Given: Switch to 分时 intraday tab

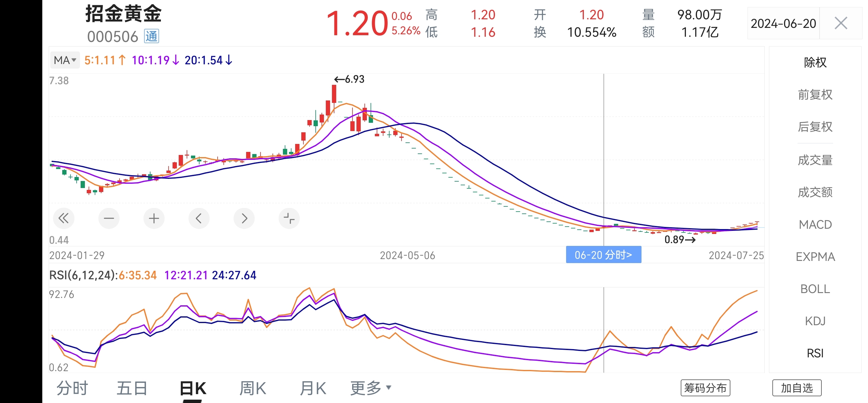Looking at the screenshot, I should (72, 388).
